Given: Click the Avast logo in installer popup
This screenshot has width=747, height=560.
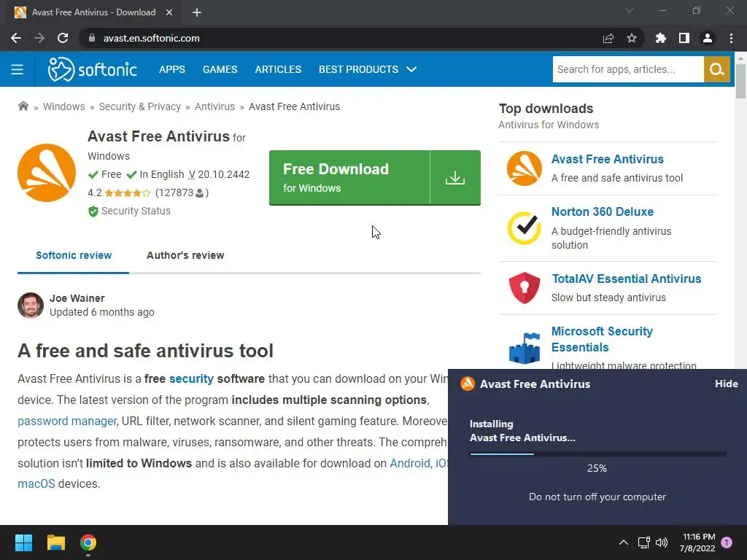Looking at the screenshot, I should click(468, 384).
